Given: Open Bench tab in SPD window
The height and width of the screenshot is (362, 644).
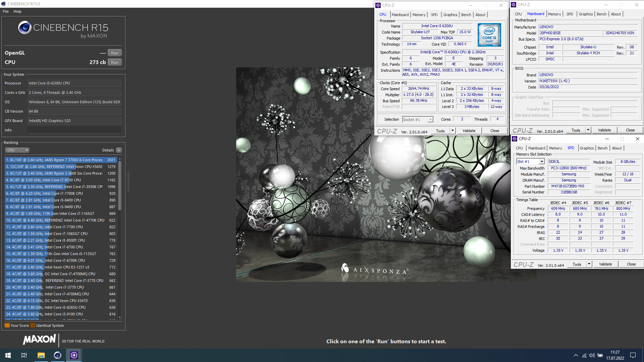Looking at the screenshot, I should click(x=602, y=148).
